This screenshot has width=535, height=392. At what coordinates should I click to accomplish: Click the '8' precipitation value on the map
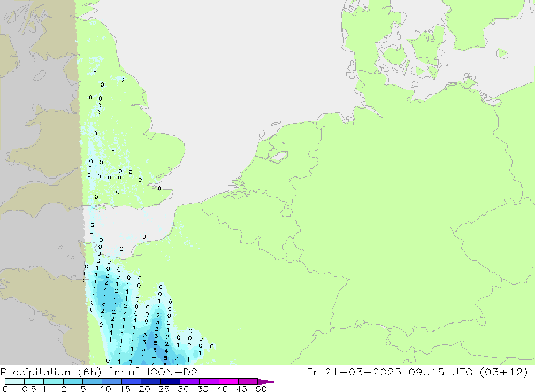[165, 358]
